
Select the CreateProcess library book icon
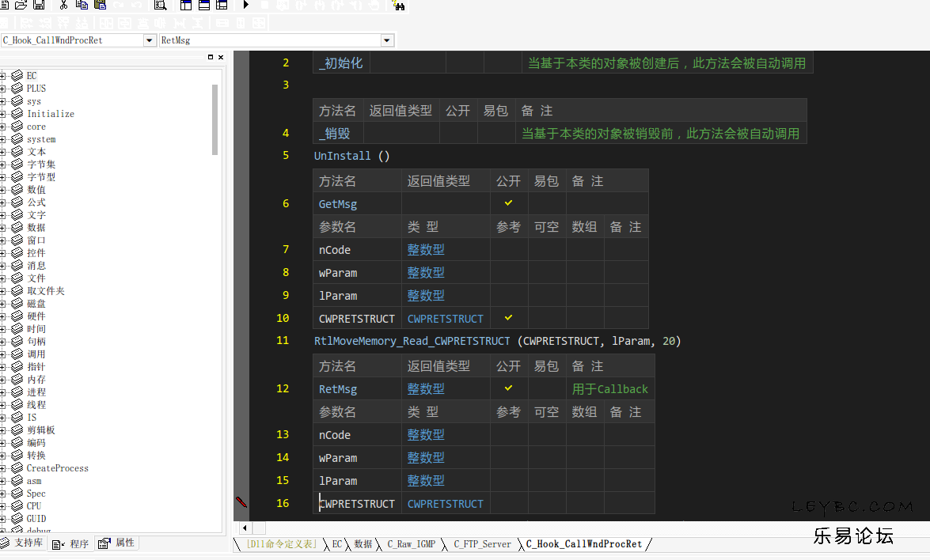(17, 467)
